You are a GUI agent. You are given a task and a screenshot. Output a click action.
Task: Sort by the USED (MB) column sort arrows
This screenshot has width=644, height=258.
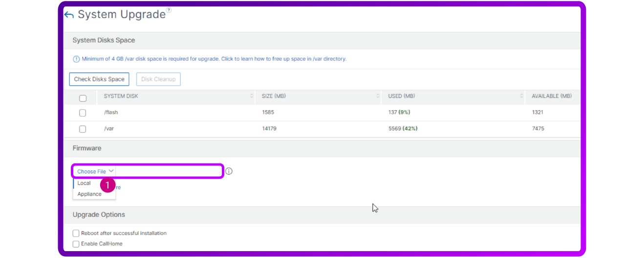pyautogui.click(x=521, y=96)
